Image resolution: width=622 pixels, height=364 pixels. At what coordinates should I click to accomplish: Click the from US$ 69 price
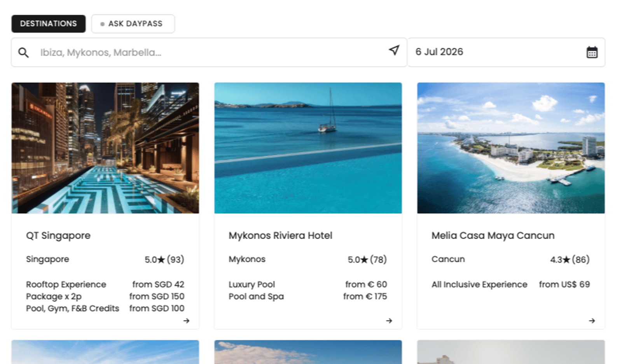(564, 284)
